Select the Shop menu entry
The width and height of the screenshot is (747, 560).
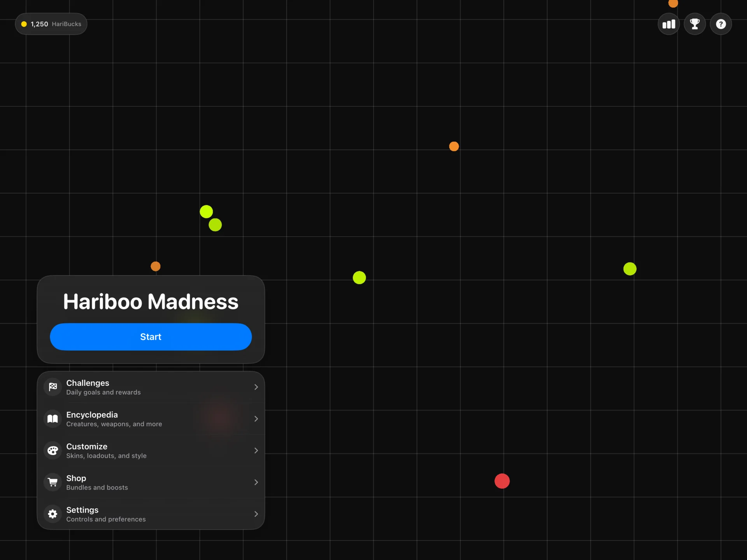[x=151, y=482]
